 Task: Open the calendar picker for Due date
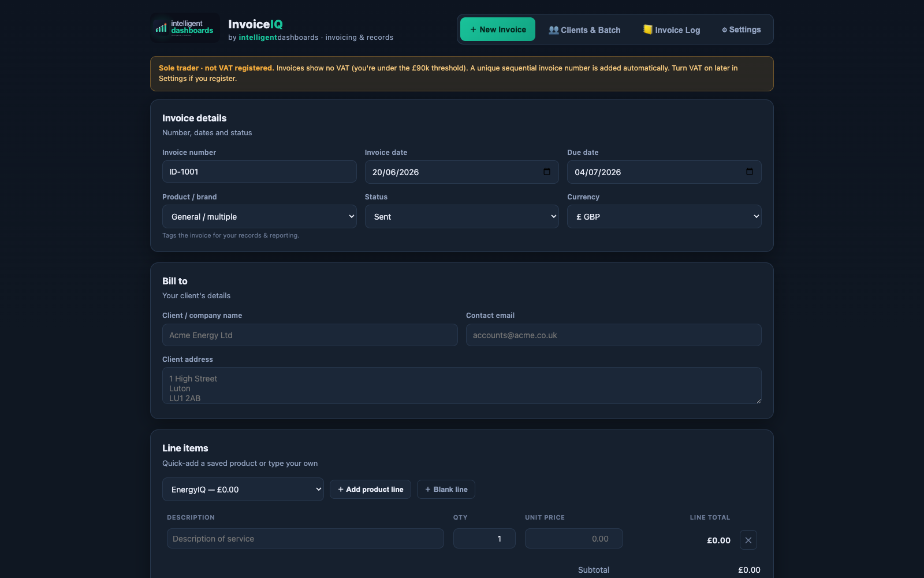[749, 172]
